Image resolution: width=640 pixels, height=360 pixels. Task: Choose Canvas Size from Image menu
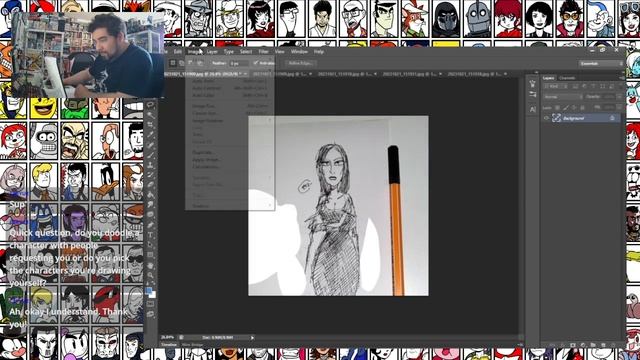[x=231, y=113]
